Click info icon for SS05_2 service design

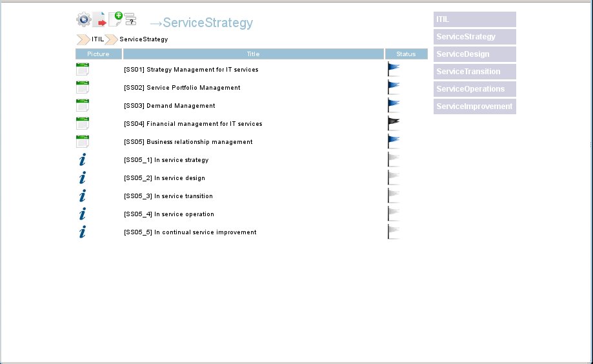tap(83, 178)
